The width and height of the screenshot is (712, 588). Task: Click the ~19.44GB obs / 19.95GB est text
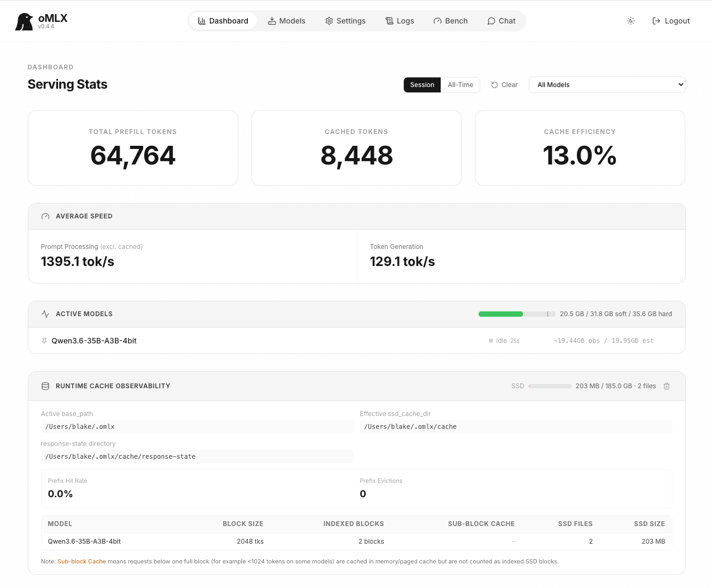[x=604, y=341]
